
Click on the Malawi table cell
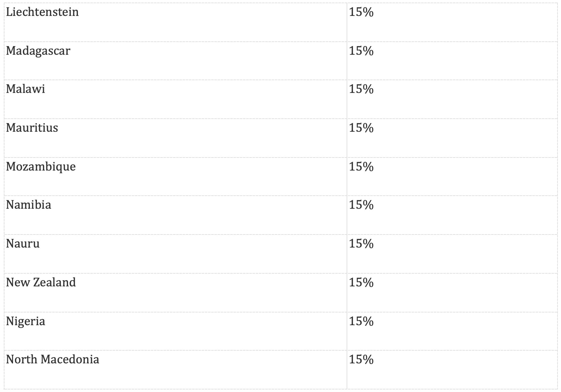(25, 89)
